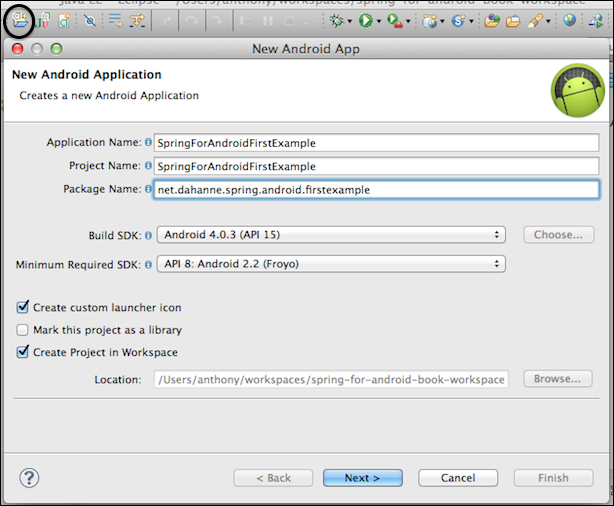This screenshot has height=506, width=614.
Task: Uncheck Create custom launcher icon
Action: coord(23,307)
